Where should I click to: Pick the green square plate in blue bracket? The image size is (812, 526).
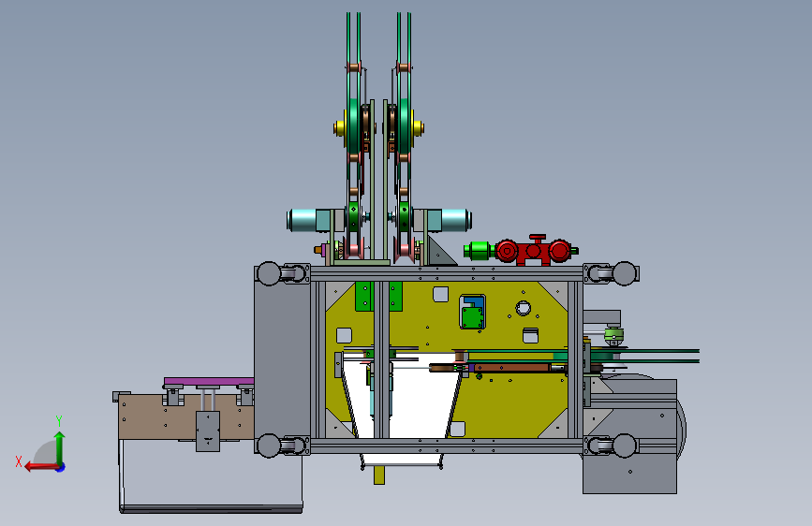pos(472,317)
